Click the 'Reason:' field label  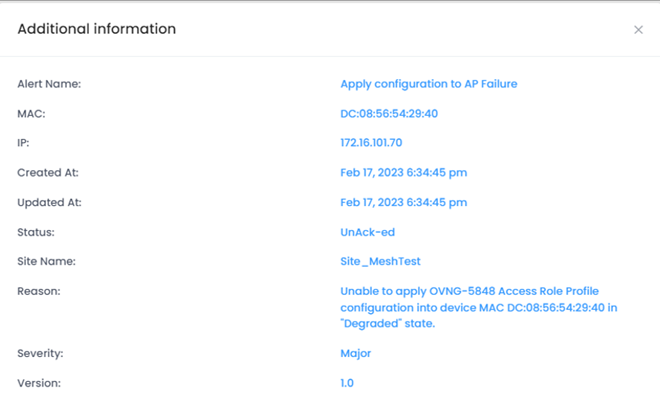(39, 291)
